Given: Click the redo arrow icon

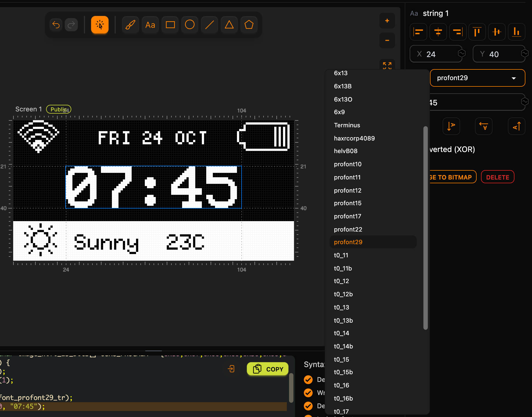Looking at the screenshot, I should coord(71,25).
